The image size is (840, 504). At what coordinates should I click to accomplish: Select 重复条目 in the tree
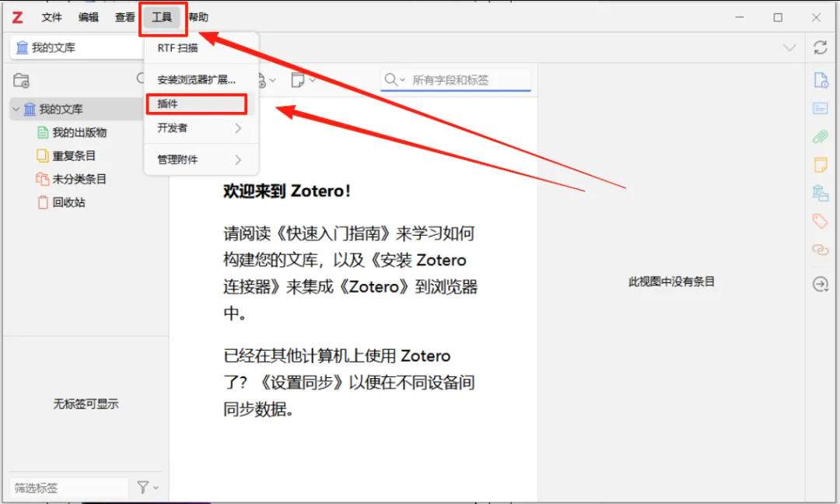(x=74, y=156)
